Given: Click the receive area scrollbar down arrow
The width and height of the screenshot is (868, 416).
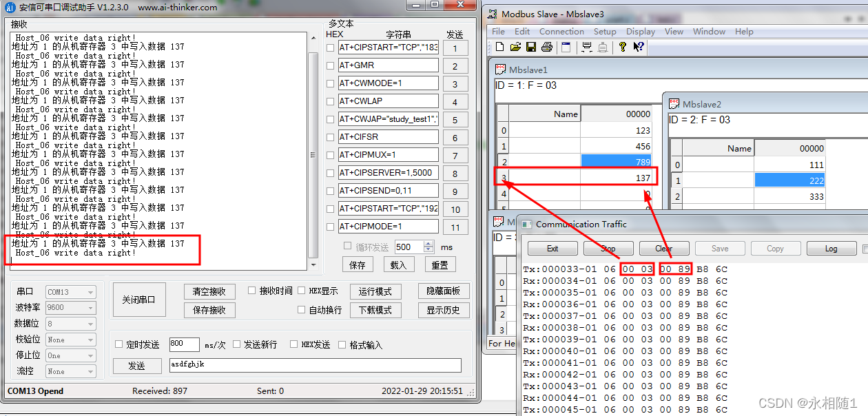Looking at the screenshot, I should pos(313,264).
